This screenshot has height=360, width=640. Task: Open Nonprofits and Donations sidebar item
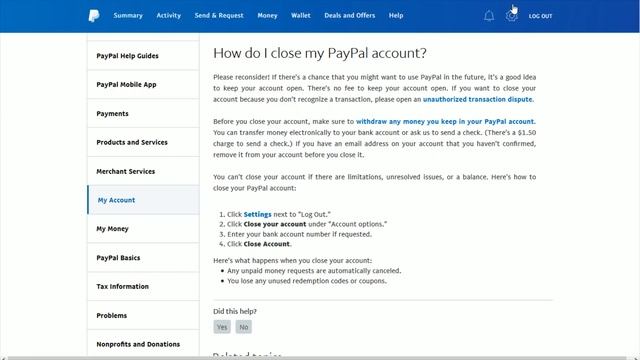[x=143, y=344]
